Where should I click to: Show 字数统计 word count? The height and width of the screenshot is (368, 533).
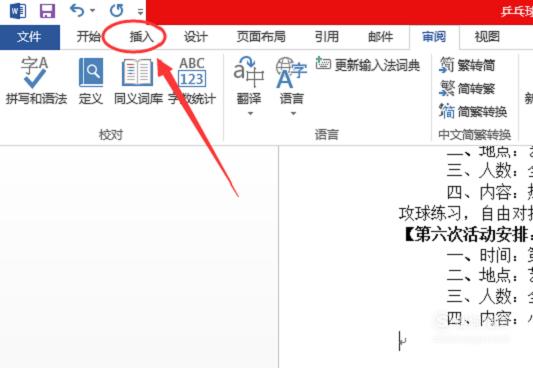click(x=192, y=81)
